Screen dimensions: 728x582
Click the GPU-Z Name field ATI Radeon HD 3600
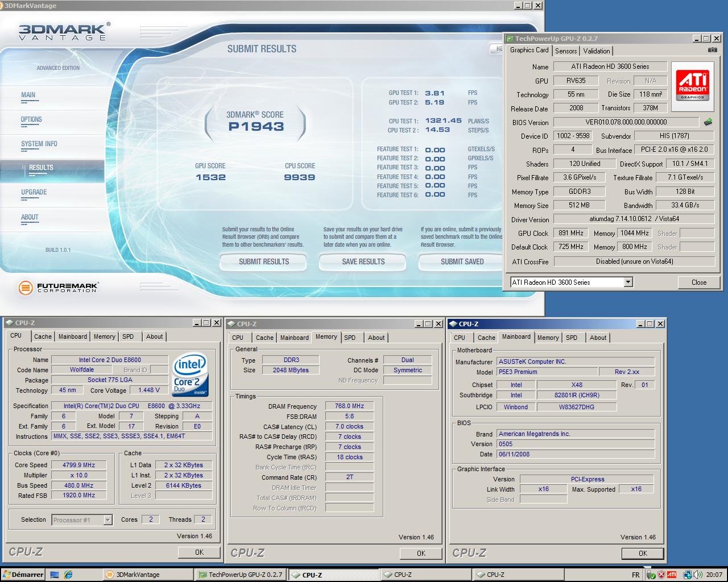point(610,66)
